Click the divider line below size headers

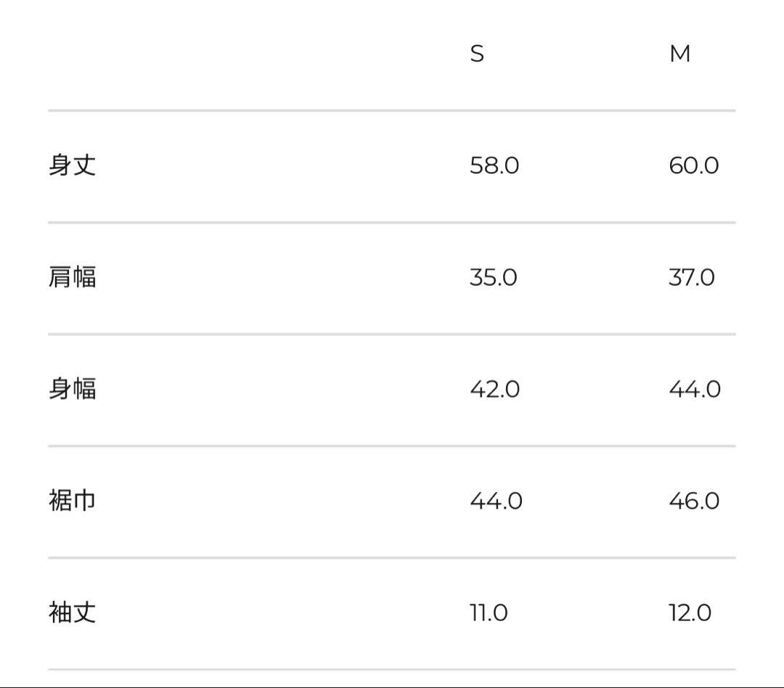coord(392,110)
